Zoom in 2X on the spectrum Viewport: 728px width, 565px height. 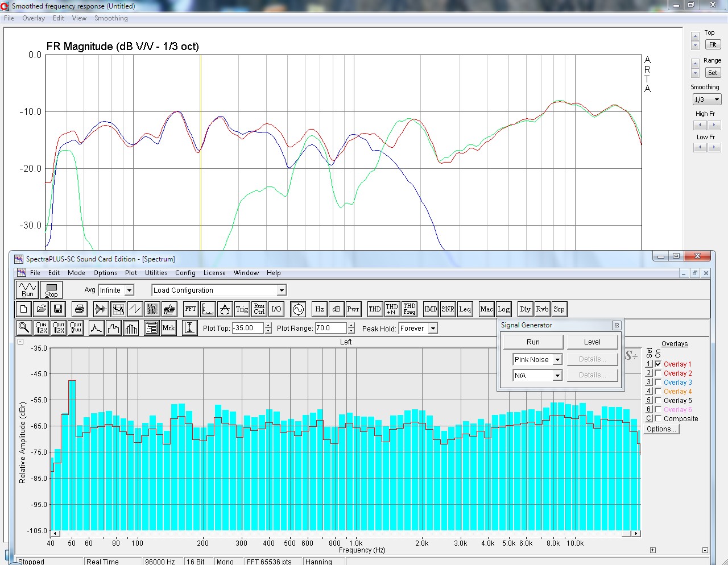[x=41, y=328]
